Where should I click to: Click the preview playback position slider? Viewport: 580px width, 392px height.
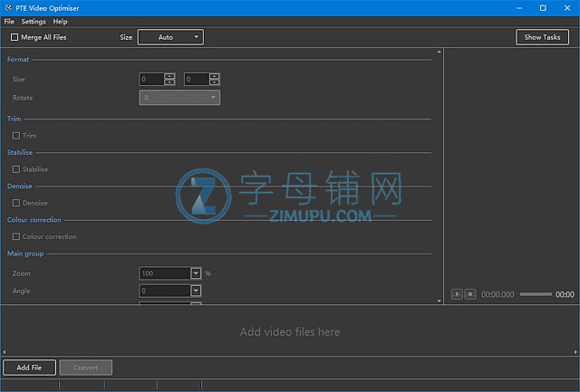point(536,294)
